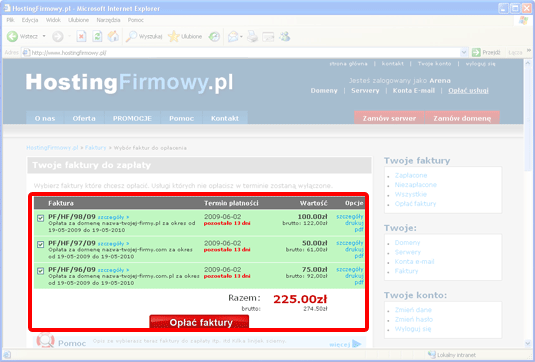This screenshot has height=362, width=535.
Task: Click the Przejdź green go arrow
Action: click(x=476, y=52)
